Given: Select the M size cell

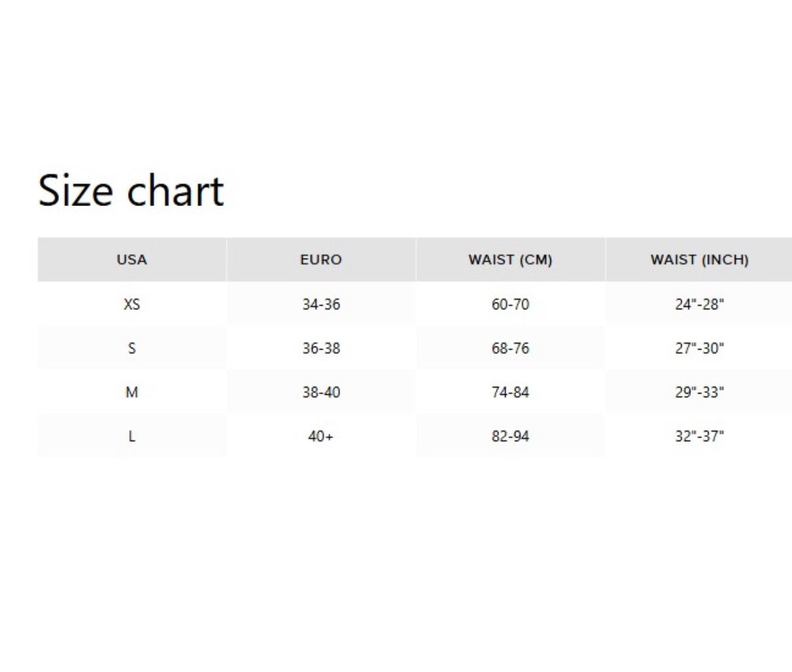Looking at the screenshot, I should 132,392.
